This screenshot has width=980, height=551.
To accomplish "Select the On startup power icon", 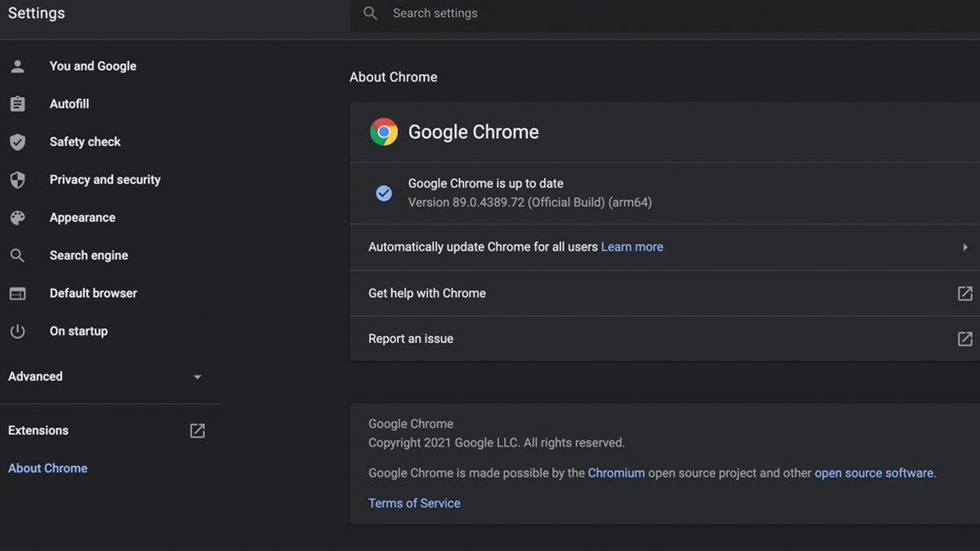I will coord(18,331).
